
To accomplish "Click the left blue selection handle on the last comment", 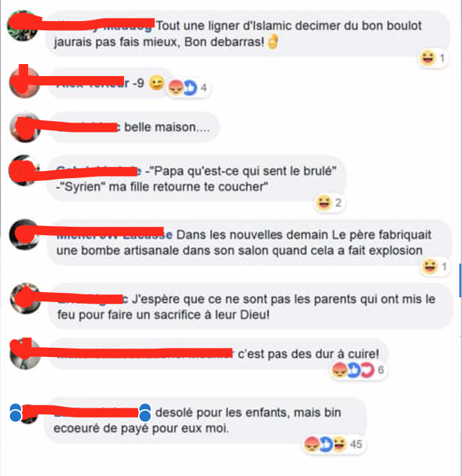I will coord(15,413).
